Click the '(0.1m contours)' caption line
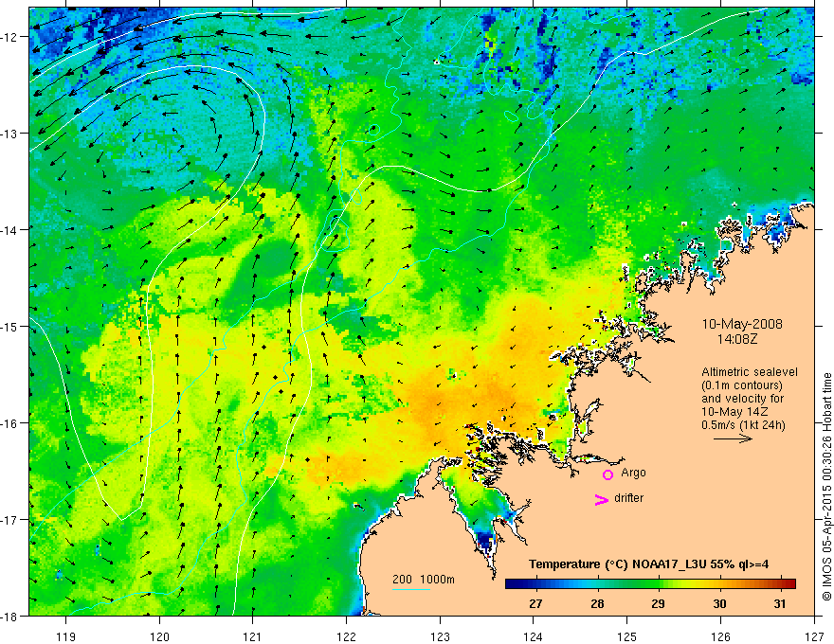Viewport: 834px width, 644px height. (x=742, y=385)
